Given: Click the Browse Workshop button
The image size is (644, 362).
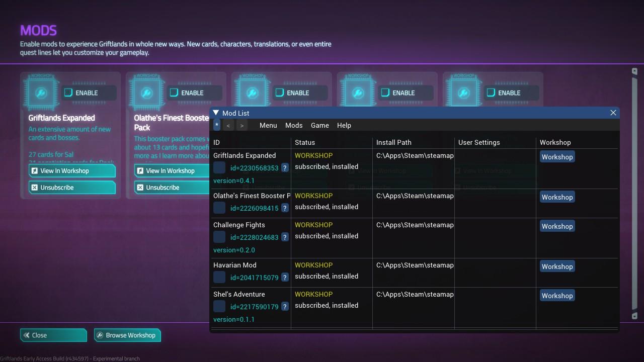Looking at the screenshot, I should [x=127, y=335].
